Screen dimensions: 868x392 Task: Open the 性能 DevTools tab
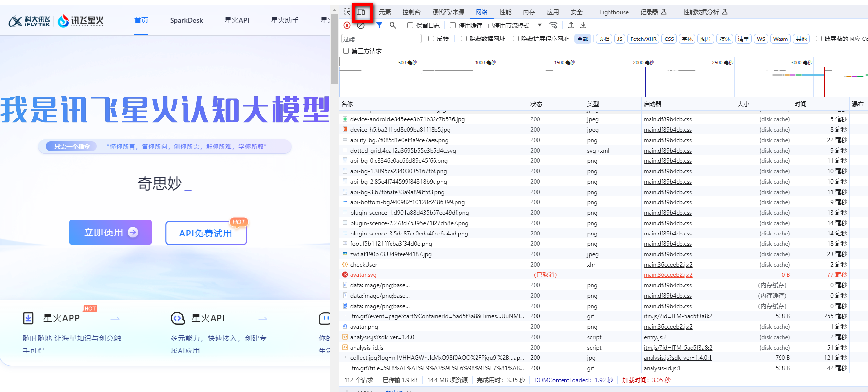[505, 12]
